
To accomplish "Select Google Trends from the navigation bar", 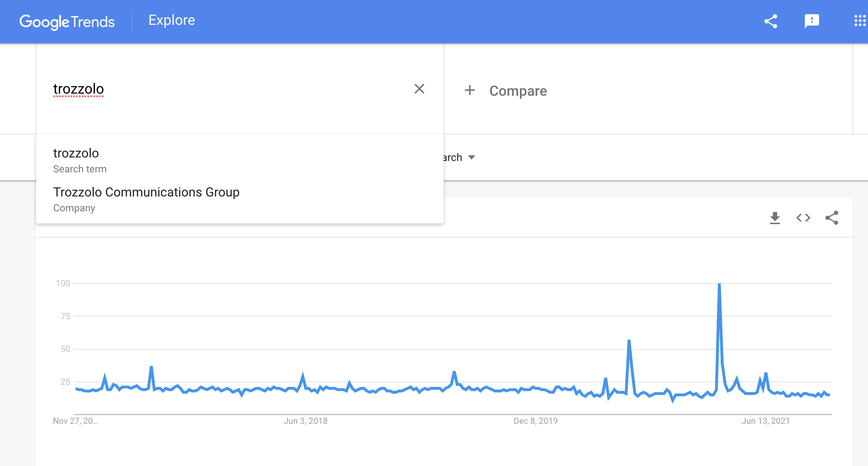I will 67,21.
